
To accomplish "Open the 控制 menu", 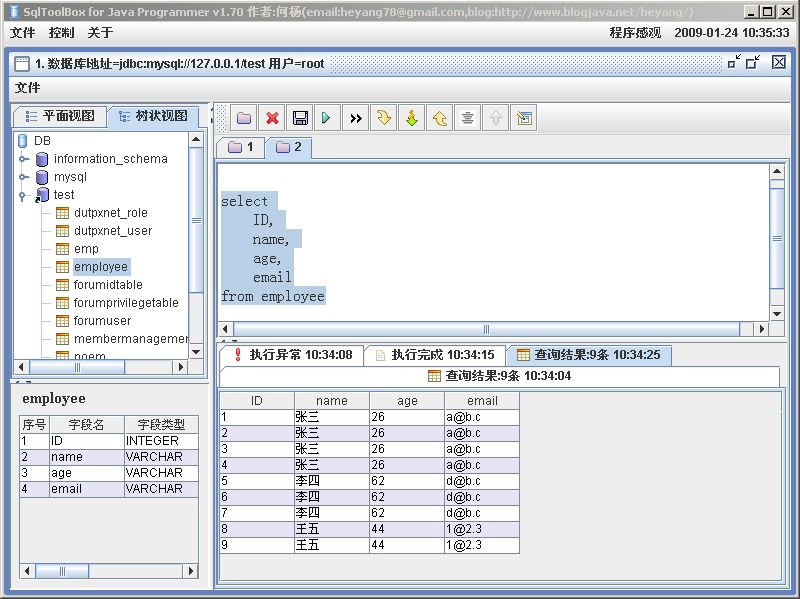I will (61, 33).
